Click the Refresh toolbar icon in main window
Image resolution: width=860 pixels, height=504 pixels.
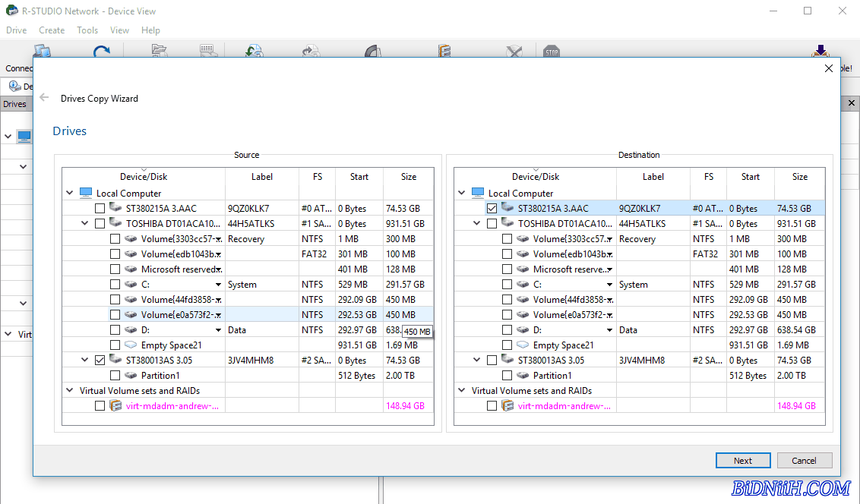102,52
